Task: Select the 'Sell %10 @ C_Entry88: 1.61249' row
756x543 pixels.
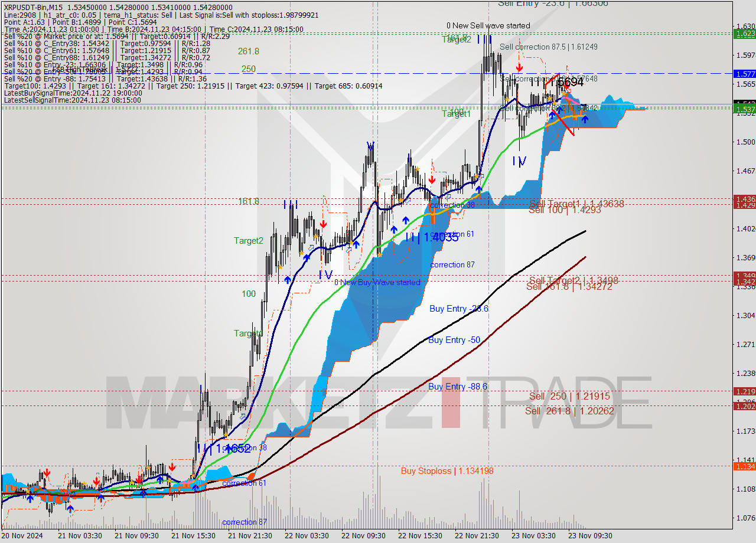Action: (x=106, y=57)
